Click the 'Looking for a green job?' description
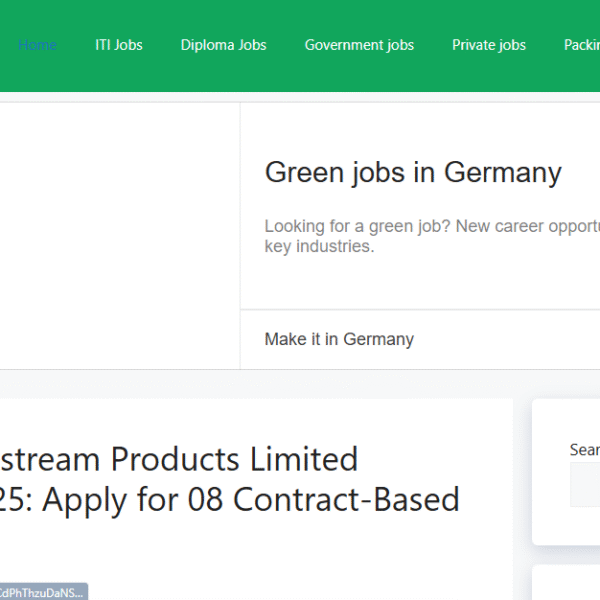600x600 pixels. [432, 236]
